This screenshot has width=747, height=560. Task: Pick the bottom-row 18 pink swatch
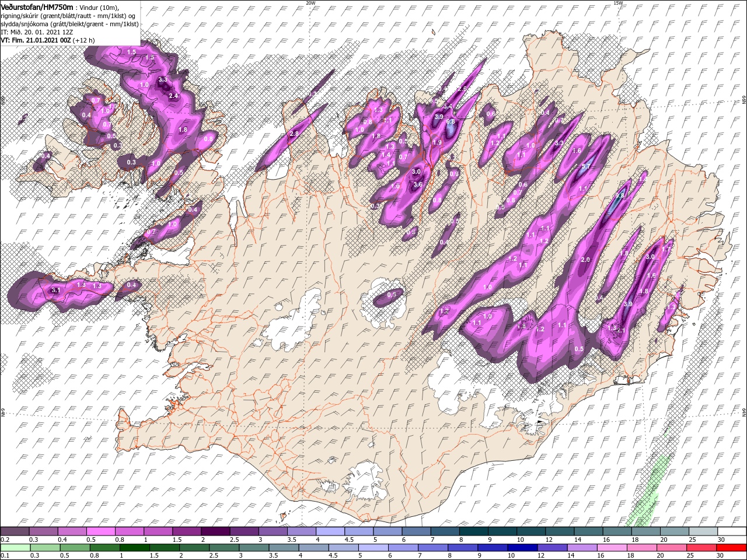click(642, 547)
